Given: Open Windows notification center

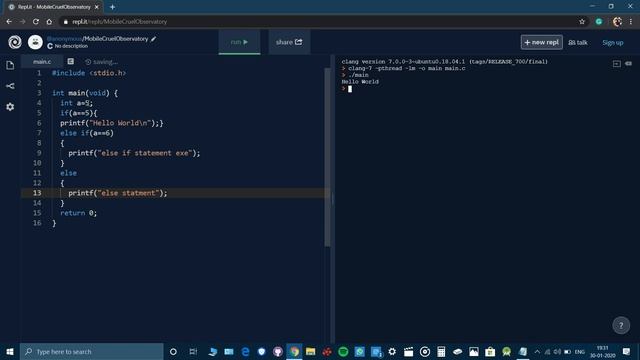Looking at the screenshot, I should (x=627, y=351).
